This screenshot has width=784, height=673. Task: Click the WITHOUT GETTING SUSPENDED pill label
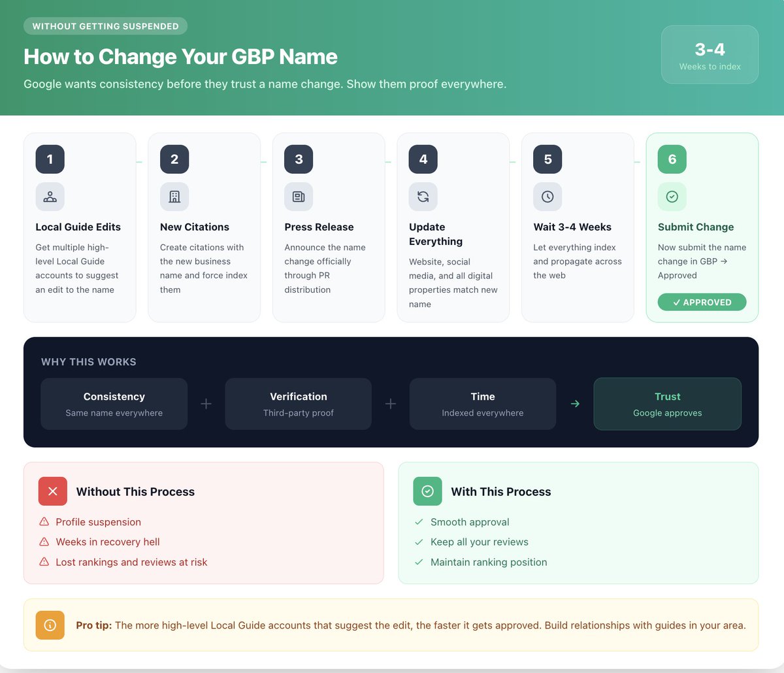pyautogui.click(x=105, y=26)
